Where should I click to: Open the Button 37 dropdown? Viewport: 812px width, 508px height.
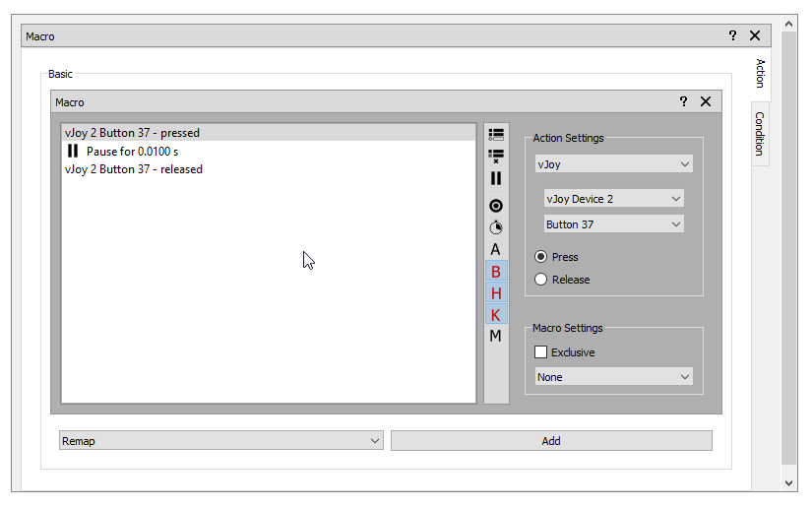pos(613,224)
